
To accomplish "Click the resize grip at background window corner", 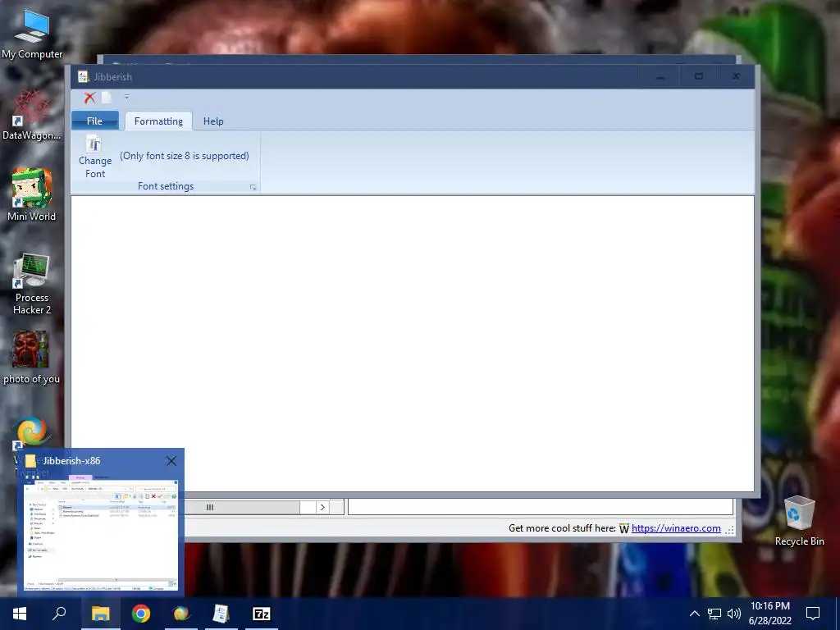I will (729, 530).
